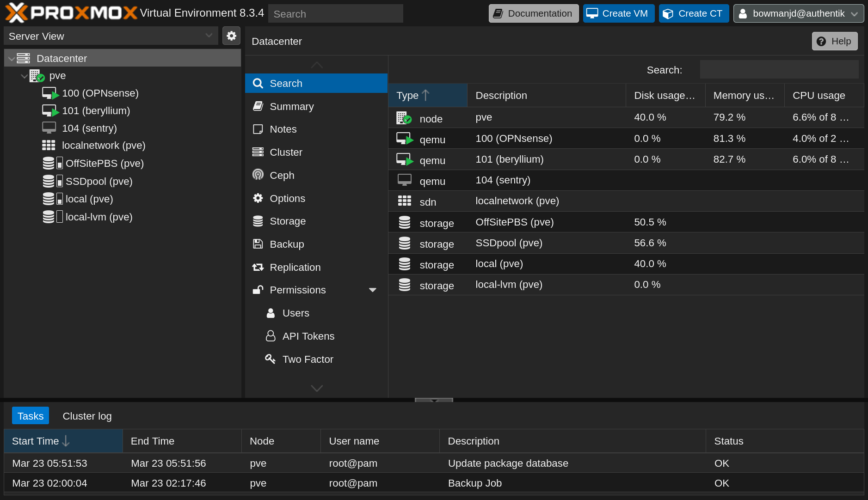
Task: Switch to the Cluster log tab
Action: point(87,416)
